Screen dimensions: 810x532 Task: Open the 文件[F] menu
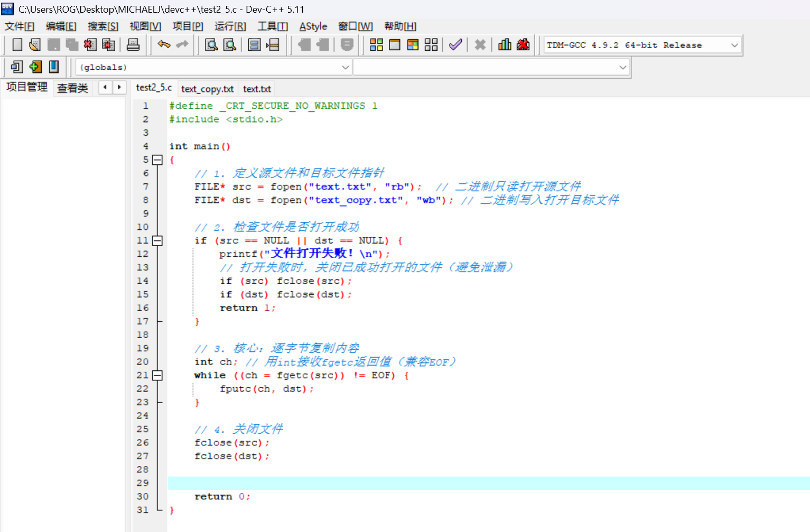pos(20,26)
